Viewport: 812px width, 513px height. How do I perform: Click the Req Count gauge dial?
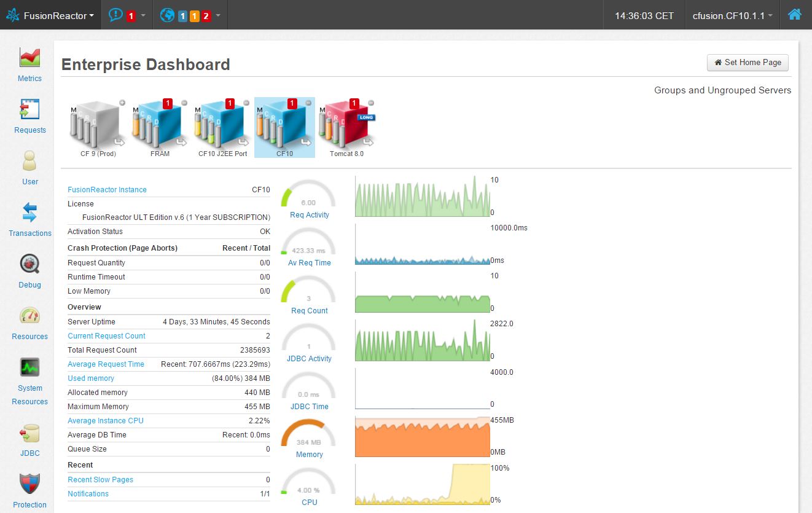[308, 289]
